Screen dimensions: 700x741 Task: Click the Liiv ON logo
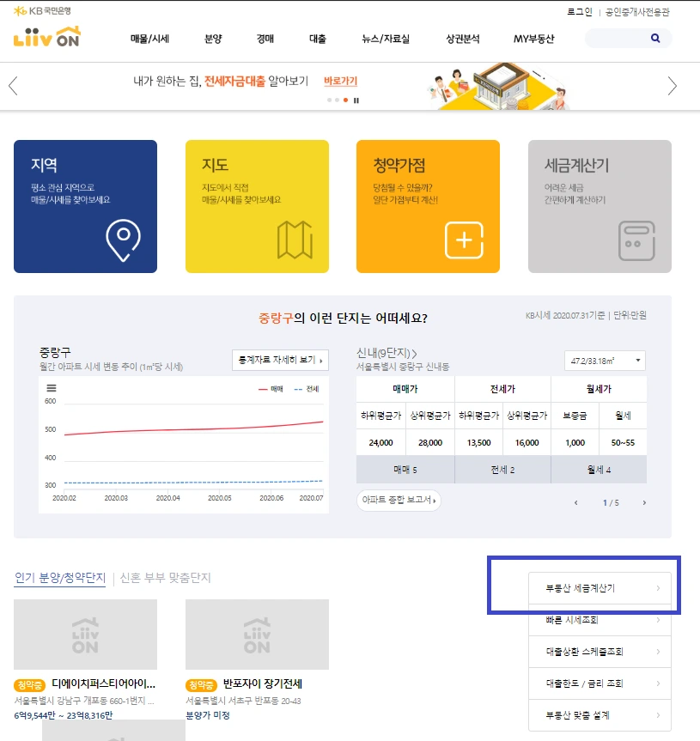coord(48,38)
